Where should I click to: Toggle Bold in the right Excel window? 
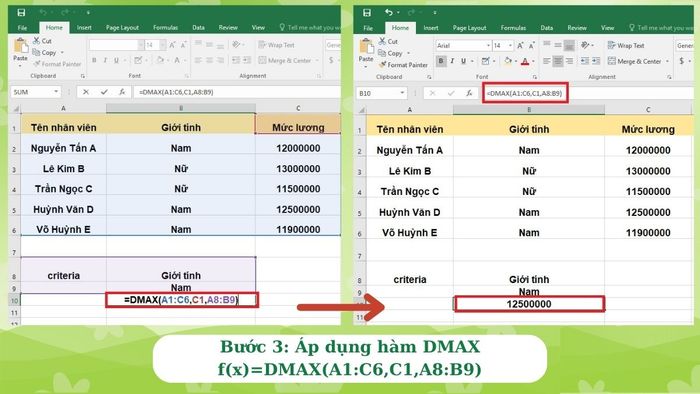pyautogui.click(x=441, y=61)
